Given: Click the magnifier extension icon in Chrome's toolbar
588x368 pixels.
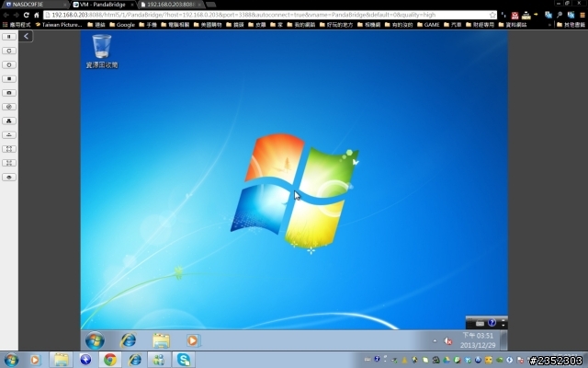Looking at the screenshot, I should pyautogui.click(x=560, y=15).
